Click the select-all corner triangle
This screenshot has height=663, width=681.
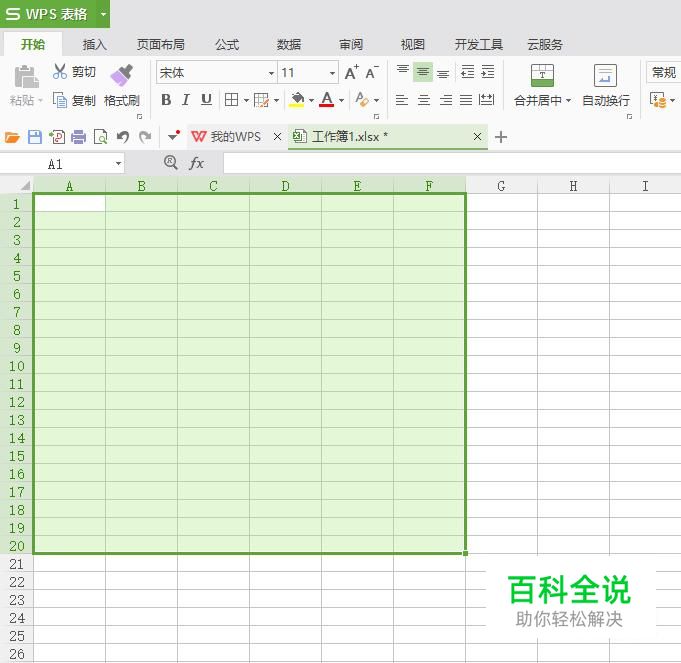pyautogui.click(x=25, y=186)
